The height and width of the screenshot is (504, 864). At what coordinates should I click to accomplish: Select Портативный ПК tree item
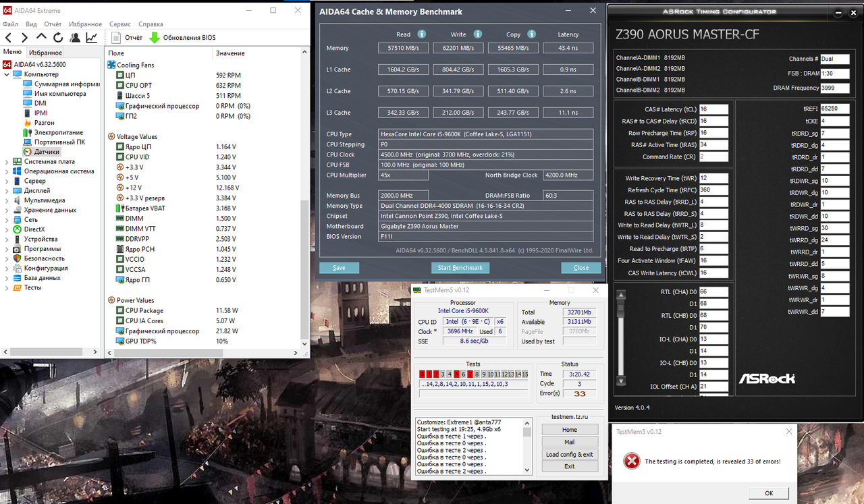[54, 142]
